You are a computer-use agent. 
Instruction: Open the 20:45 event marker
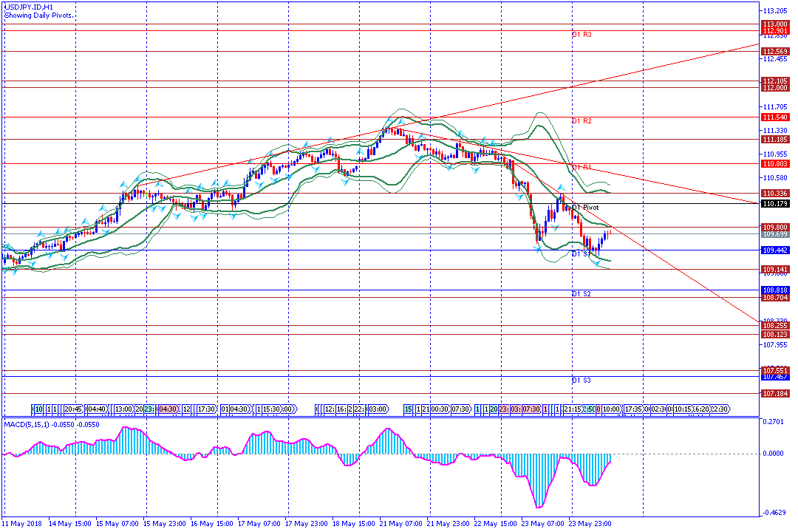tap(73, 409)
